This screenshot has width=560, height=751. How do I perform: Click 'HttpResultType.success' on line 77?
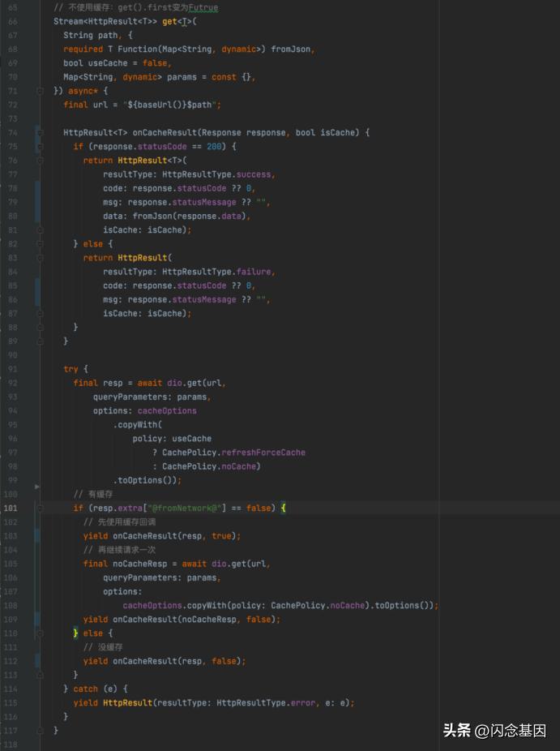216,174
